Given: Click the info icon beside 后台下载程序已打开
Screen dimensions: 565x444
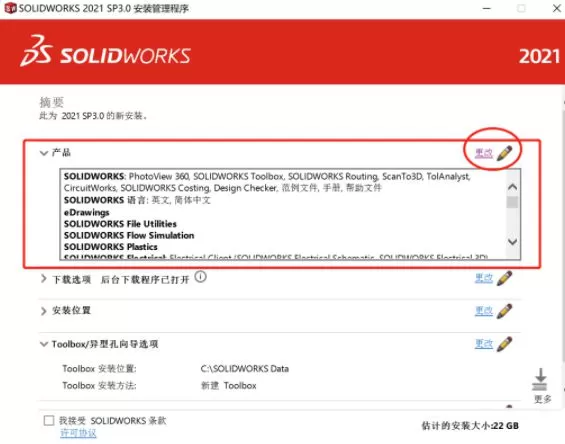Looking at the screenshot, I should click(200, 277).
